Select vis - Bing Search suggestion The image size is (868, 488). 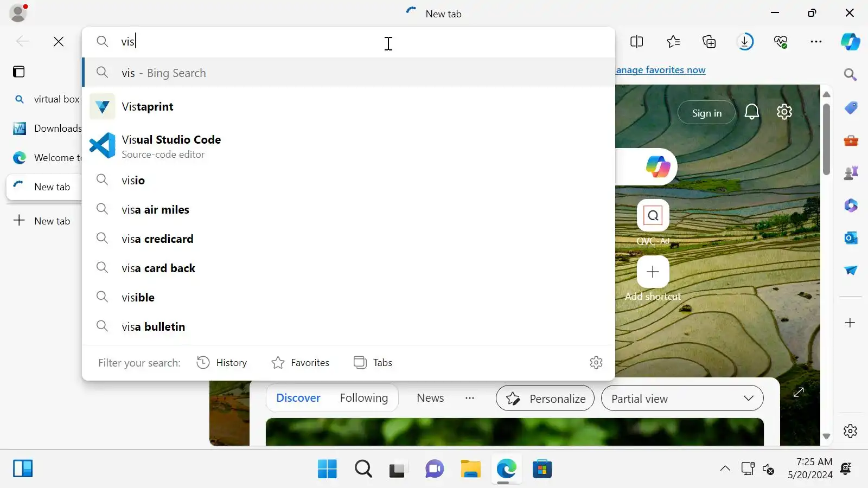tap(348, 73)
